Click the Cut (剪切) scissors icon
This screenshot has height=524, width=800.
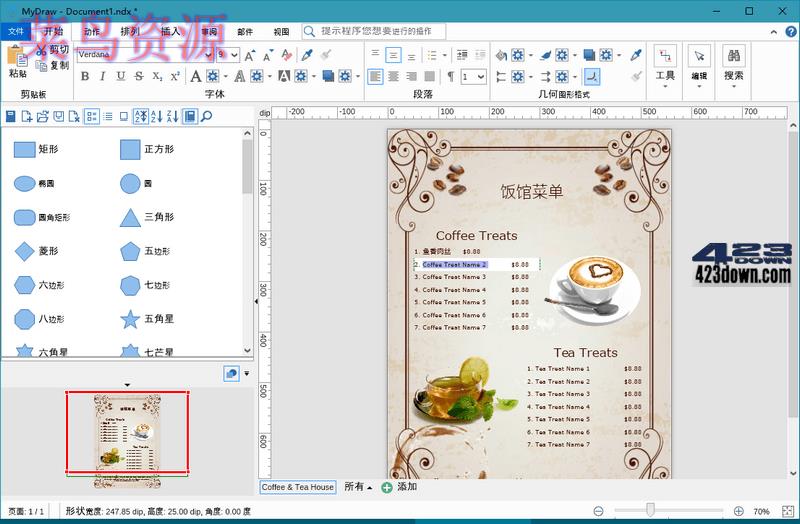[x=42, y=50]
